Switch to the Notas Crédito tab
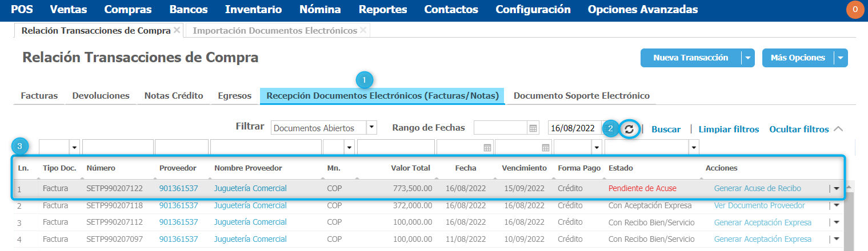The image size is (868, 251). click(x=174, y=96)
